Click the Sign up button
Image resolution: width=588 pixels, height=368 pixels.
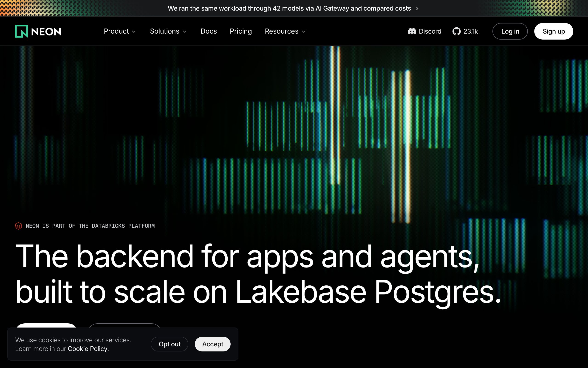(554, 32)
